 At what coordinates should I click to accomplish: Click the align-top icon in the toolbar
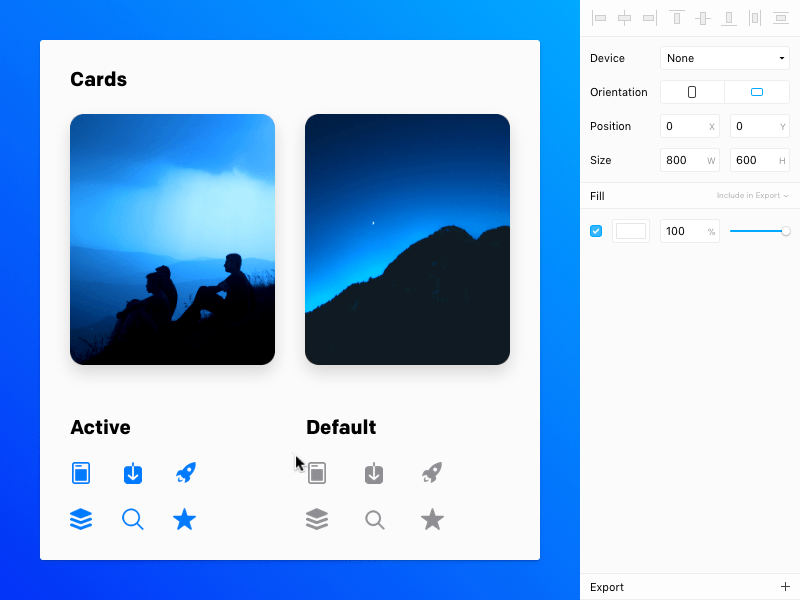pyautogui.click(x=676, y=17)
